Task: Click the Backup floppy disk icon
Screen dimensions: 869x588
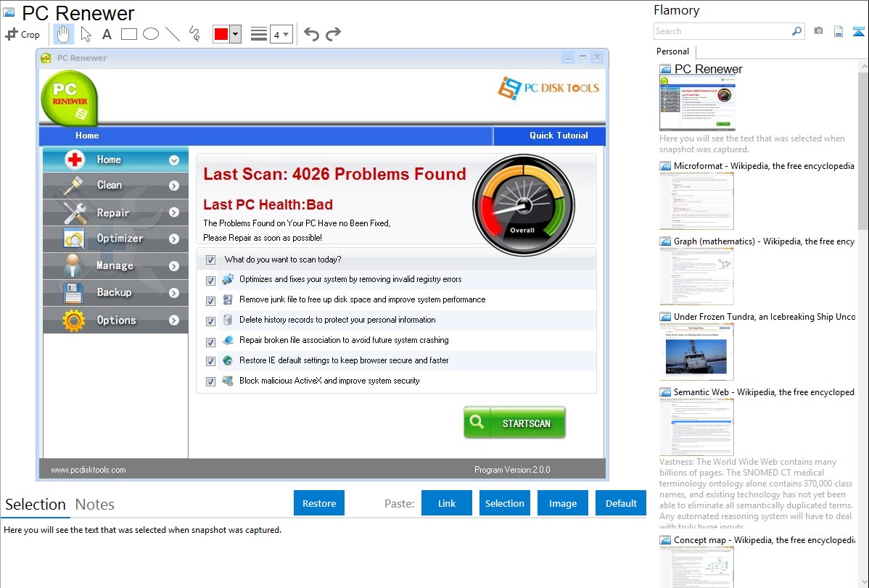Action: click(x=73, y=293)
